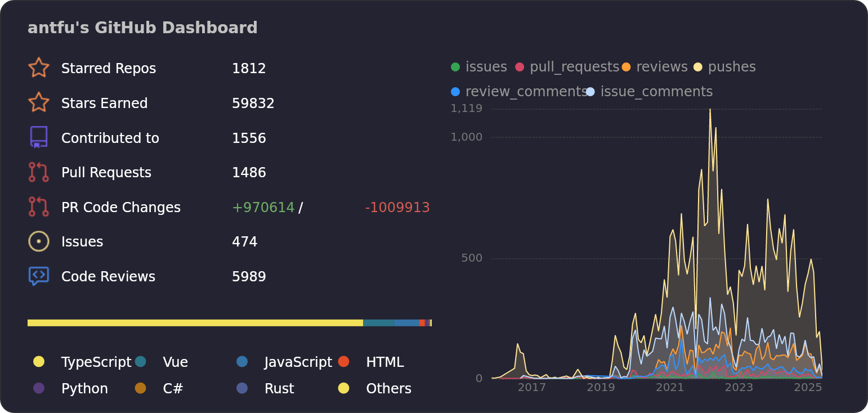
Task: Click the Stars Earned label
Action: coord(105,104)
